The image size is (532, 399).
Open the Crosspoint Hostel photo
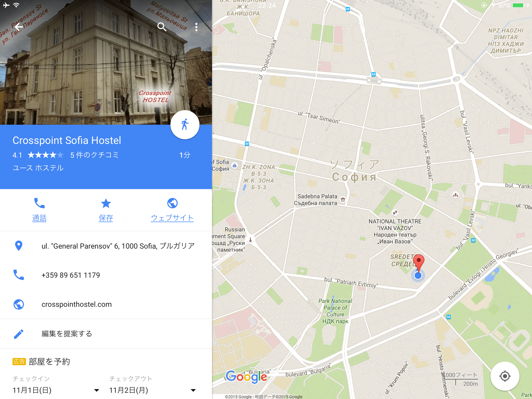coord(106,62)
